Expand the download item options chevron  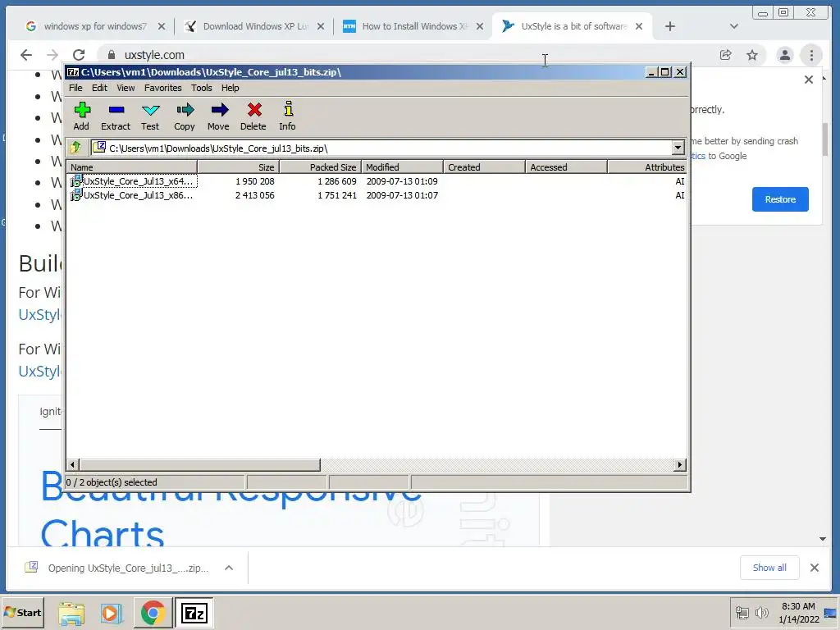click(229, 568)
